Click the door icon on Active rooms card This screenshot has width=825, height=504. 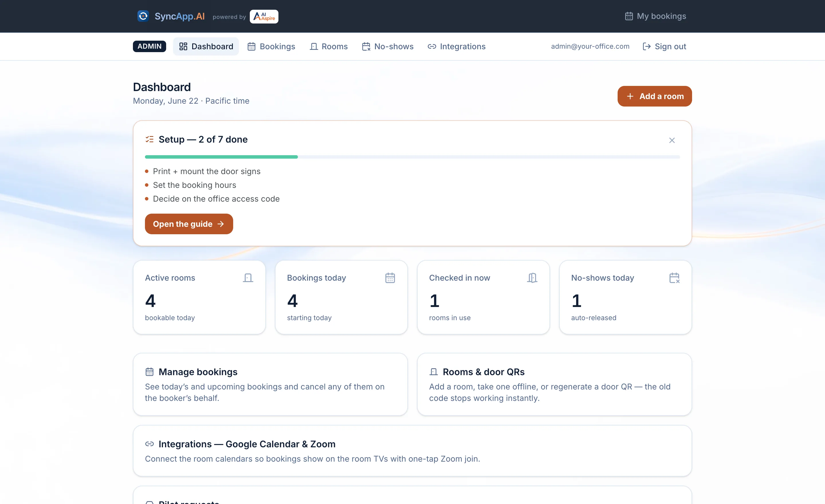248,278
